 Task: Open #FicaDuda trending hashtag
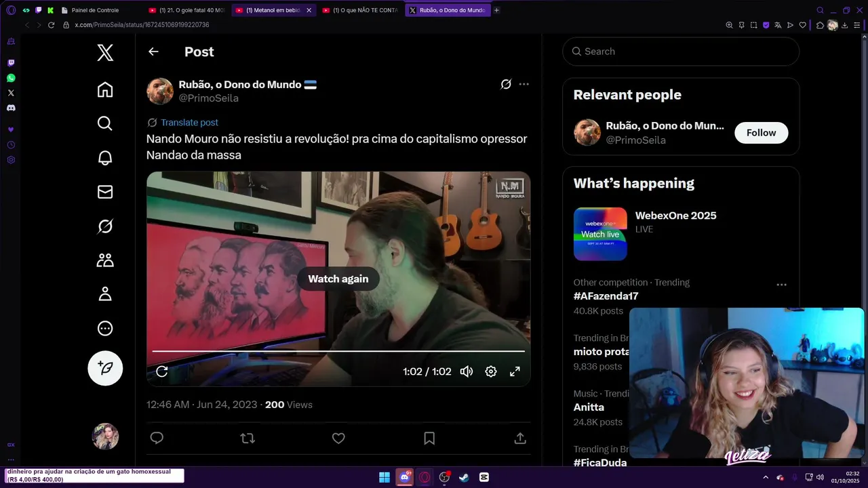coord(600,462)
